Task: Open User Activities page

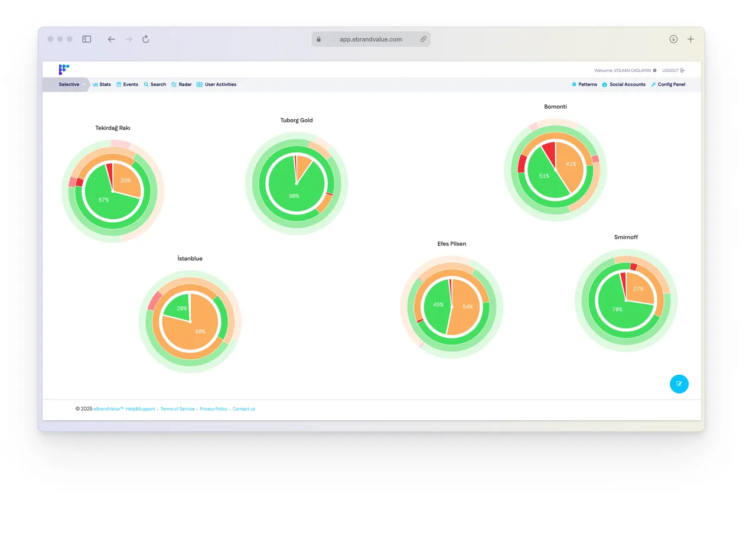Action: [216, 85]
